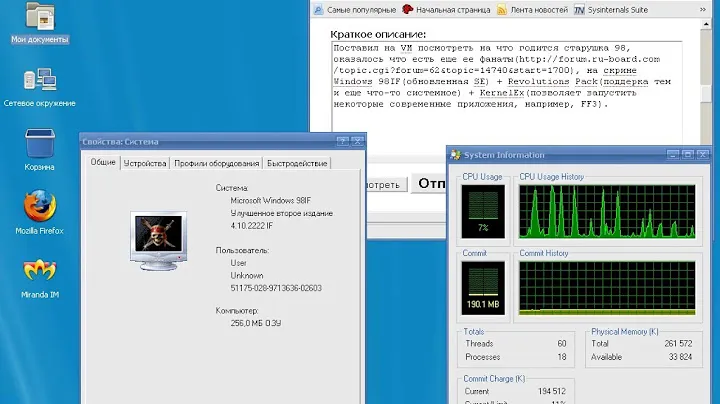Switch to the Профили оборудования tab

pyautogui.click(x=216, y=163)
